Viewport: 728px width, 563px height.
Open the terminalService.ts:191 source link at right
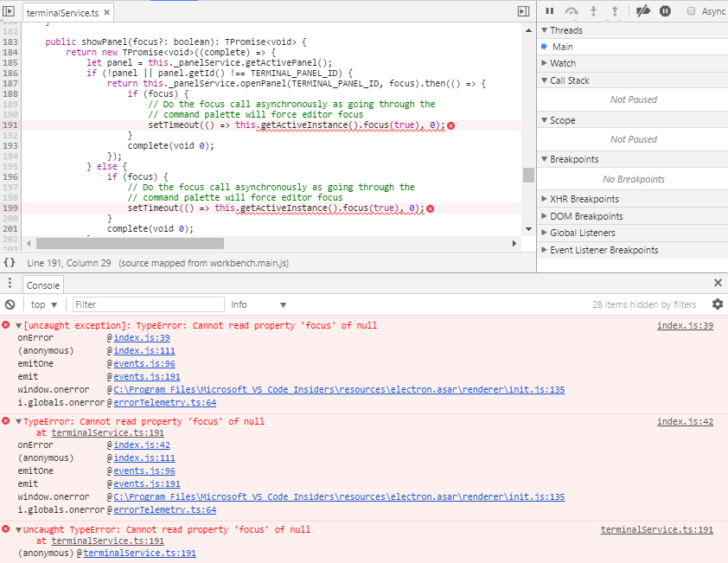(x=656, y=529)
